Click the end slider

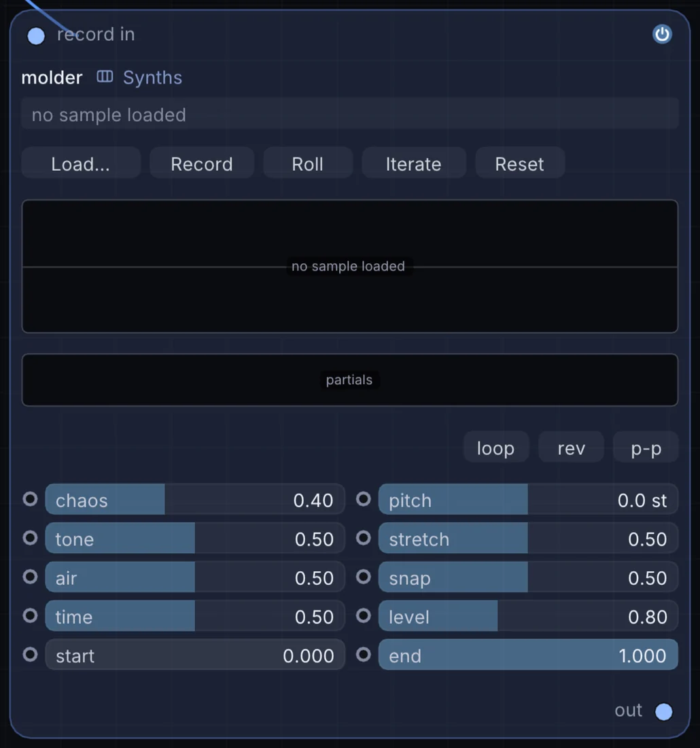pyautogui.click(x=528, y=655)
